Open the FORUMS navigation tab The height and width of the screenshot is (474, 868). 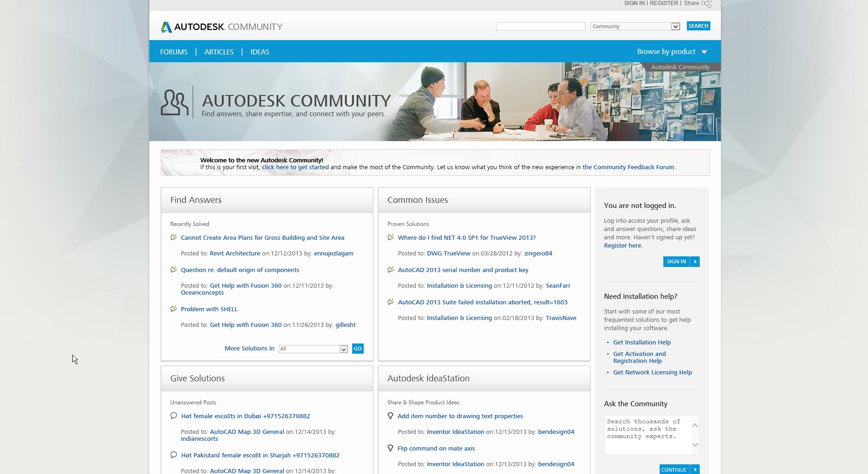(x=174, y=52)
